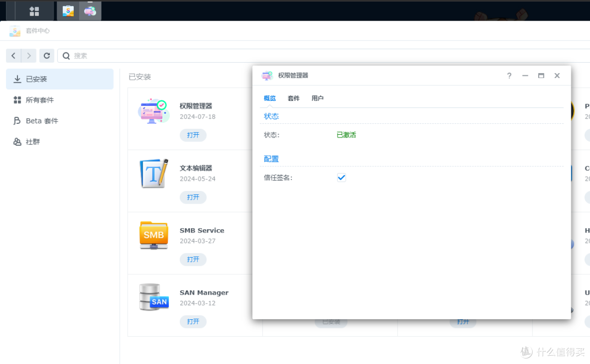Image resolution: width=590 pixels, height=364 pixels.
Task: Open the main menu grid icon
Action: [34, 11]
